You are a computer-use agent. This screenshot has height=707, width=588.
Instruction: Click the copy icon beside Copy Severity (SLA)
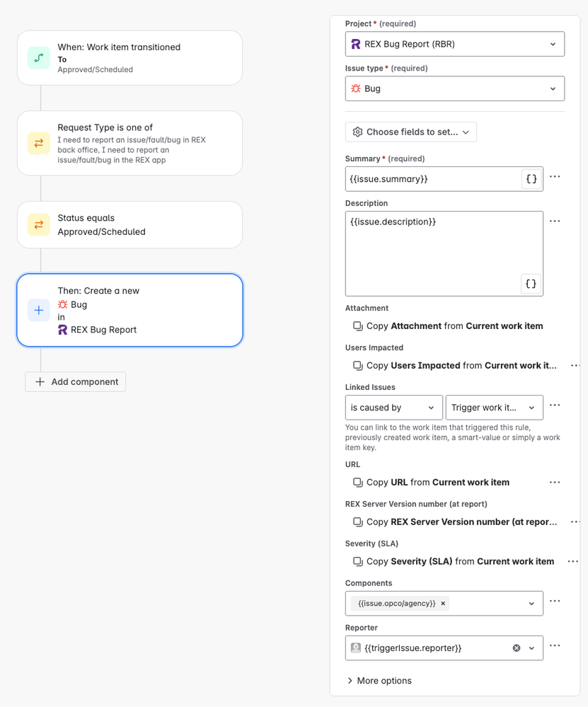pos(357,561)
